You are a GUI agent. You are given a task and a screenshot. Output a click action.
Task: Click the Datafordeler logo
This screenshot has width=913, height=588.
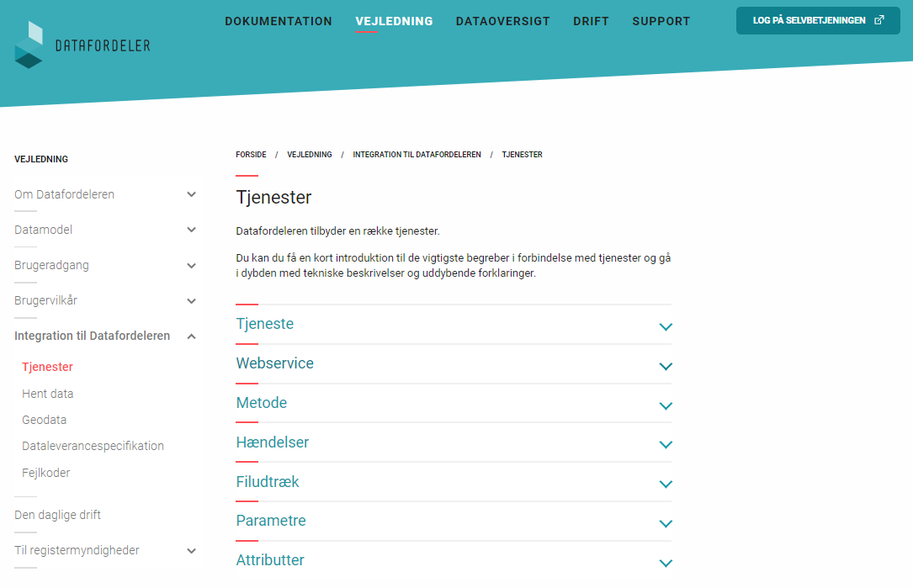[x=82, y=45]
